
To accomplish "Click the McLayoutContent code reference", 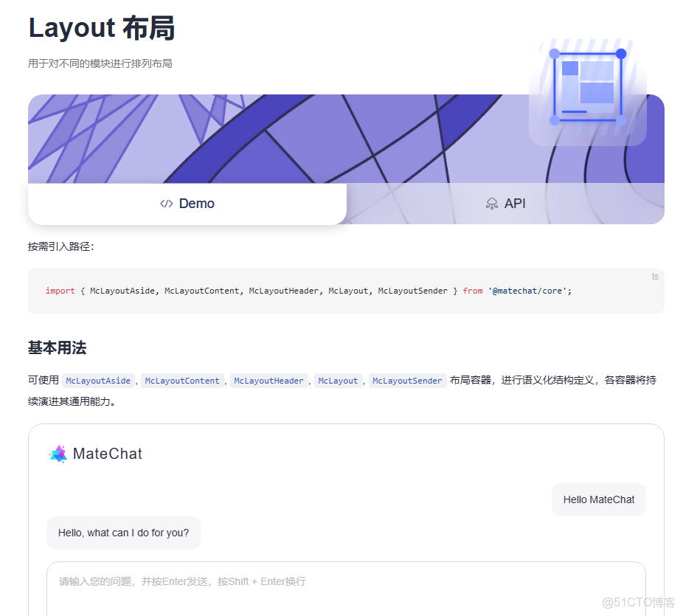I will click(x=181, y=380).
